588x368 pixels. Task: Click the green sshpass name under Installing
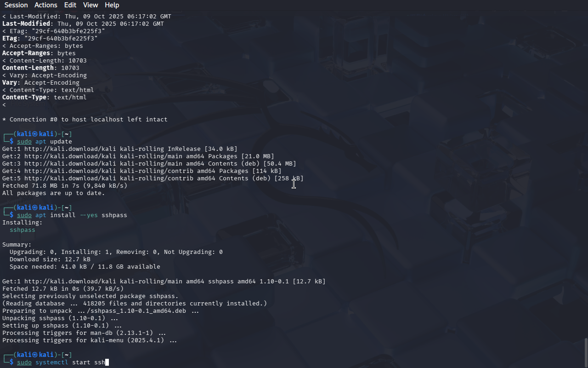tap(23, 230)
